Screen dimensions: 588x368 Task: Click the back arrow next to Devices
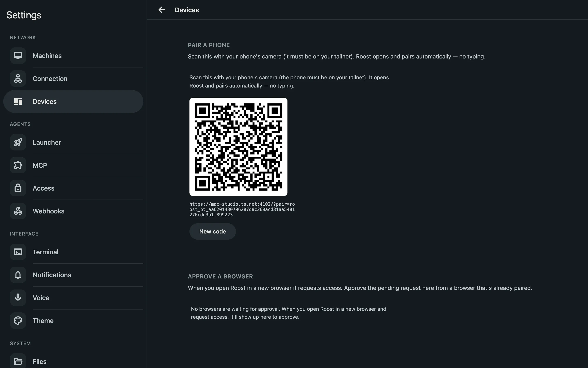pyautogui.click(x=161, y=10)
